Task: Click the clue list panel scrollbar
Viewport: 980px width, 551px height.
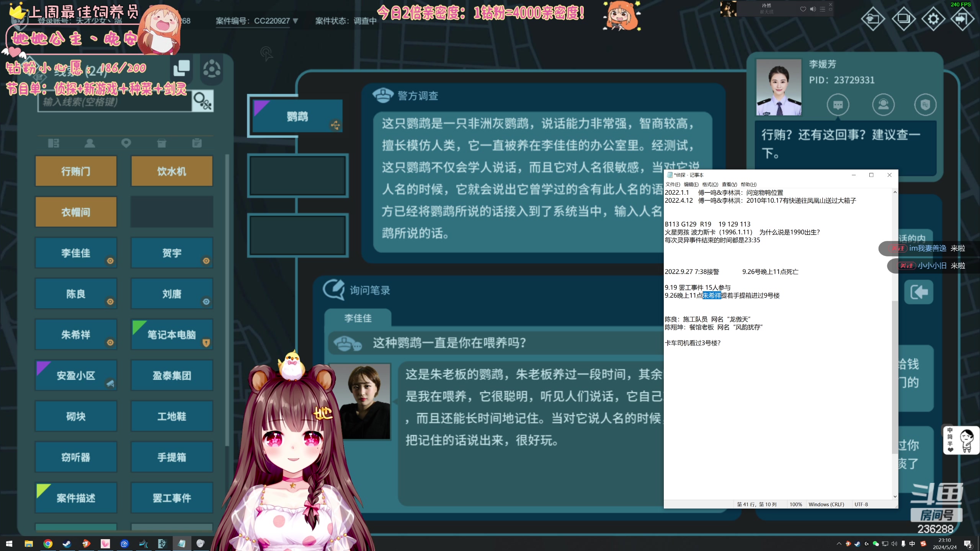Action: pos(227,300)
